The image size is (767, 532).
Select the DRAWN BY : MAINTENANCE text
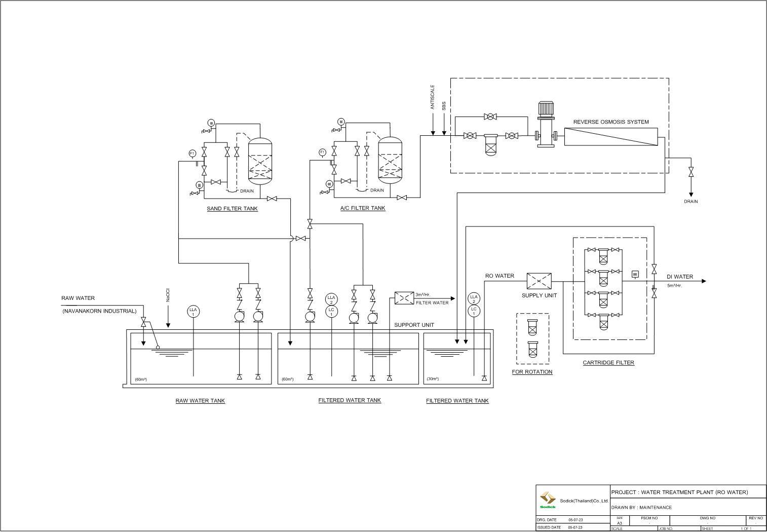click(x=642, y=507)
